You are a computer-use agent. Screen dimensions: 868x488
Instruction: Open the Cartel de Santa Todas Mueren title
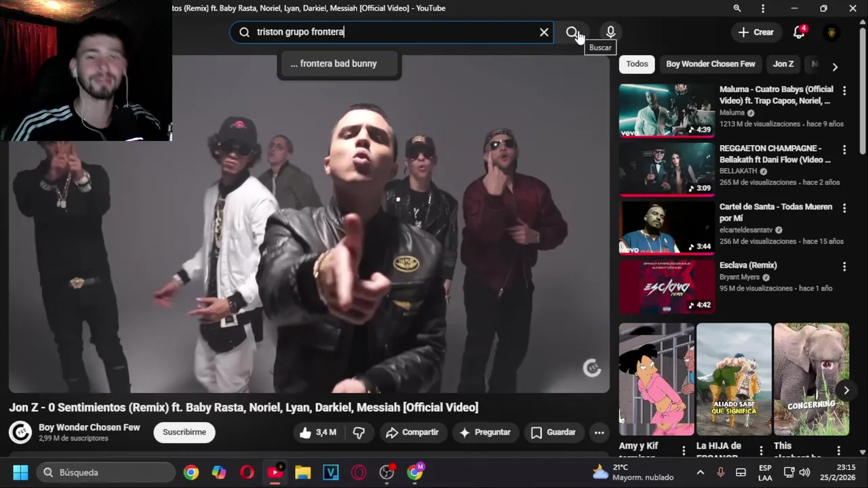point(776,212)
